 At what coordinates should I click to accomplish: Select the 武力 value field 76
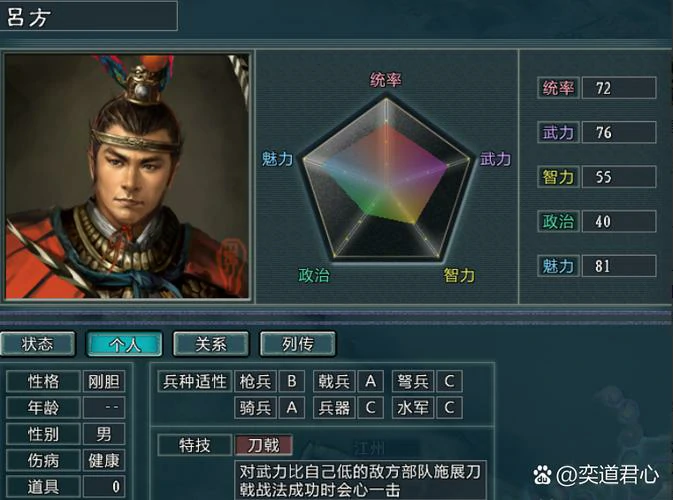click(619, 132)
